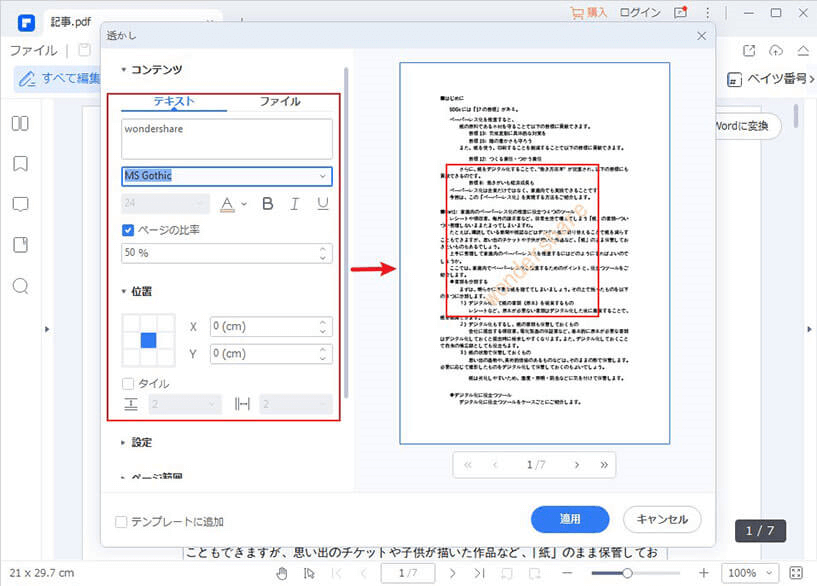This screenshot has height=586, width=817.
Task: Open the comment panel in sidebar
Action: (x=20, y=205)
